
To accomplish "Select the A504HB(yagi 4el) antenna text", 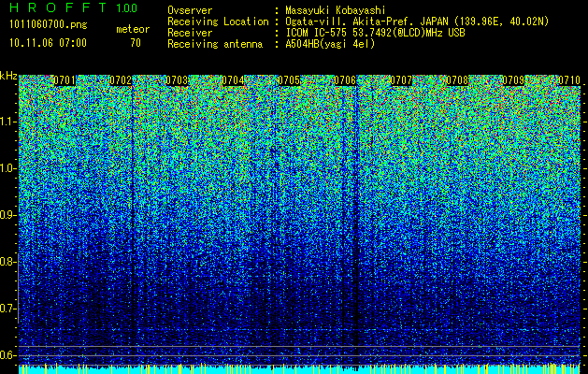I will click(x=330, y=44).
